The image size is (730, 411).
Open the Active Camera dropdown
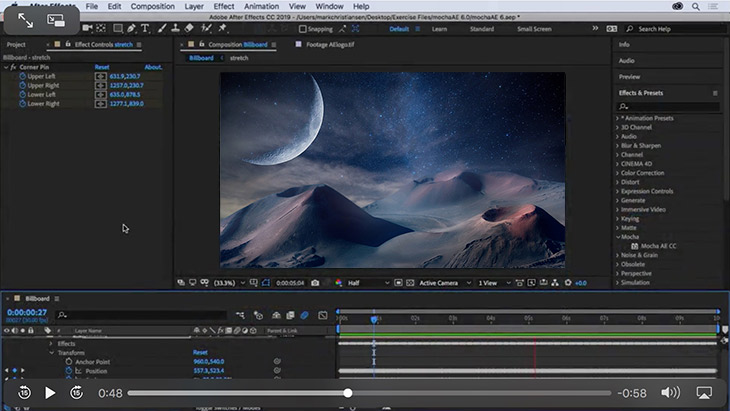pyautogui.click(x=445, y=283)
